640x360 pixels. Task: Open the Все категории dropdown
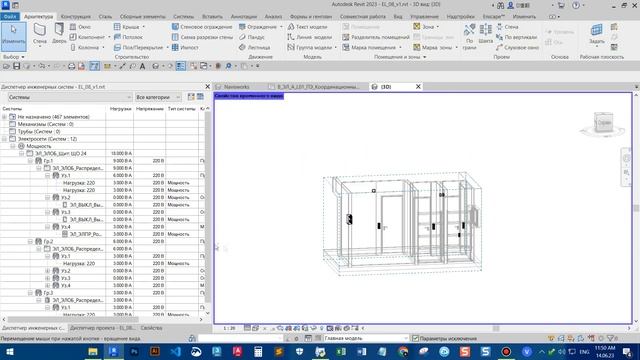pos(158,97)
